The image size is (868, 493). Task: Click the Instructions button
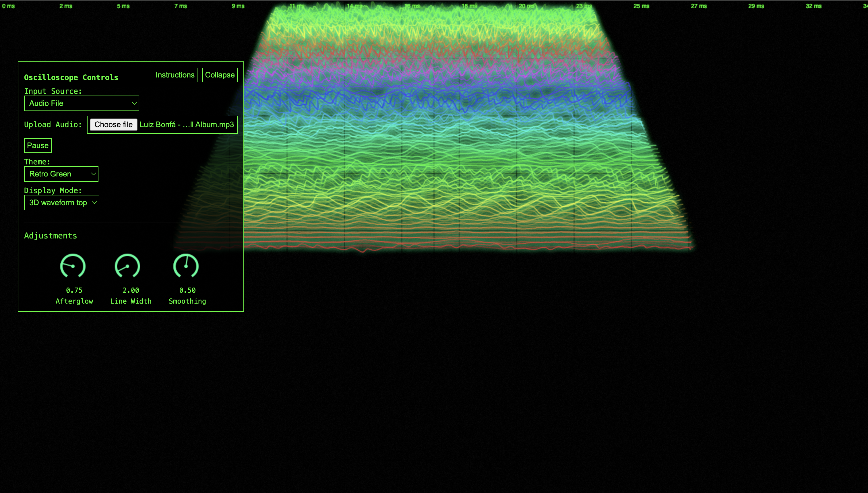(x=175, y=75)
